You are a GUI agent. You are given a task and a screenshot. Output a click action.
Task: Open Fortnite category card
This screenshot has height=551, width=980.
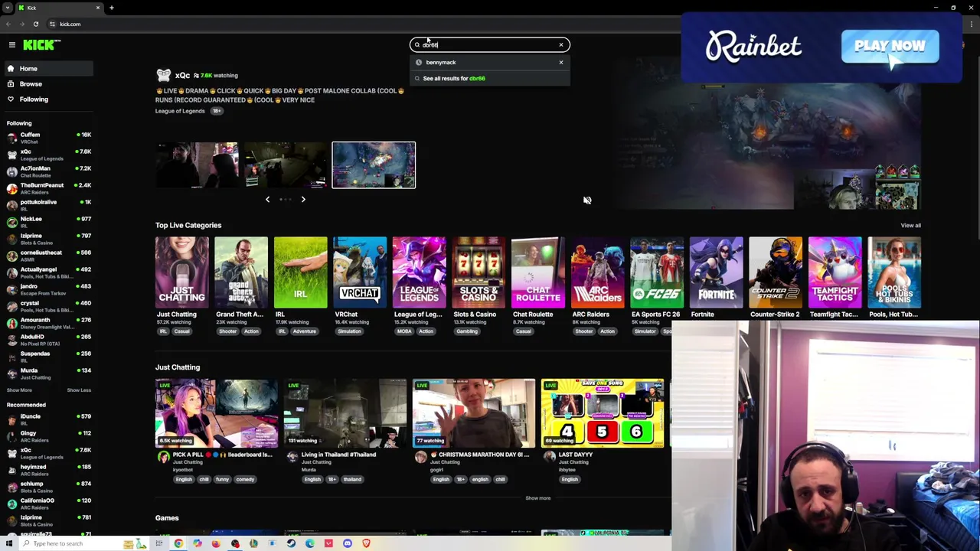(x=716, y=272)
